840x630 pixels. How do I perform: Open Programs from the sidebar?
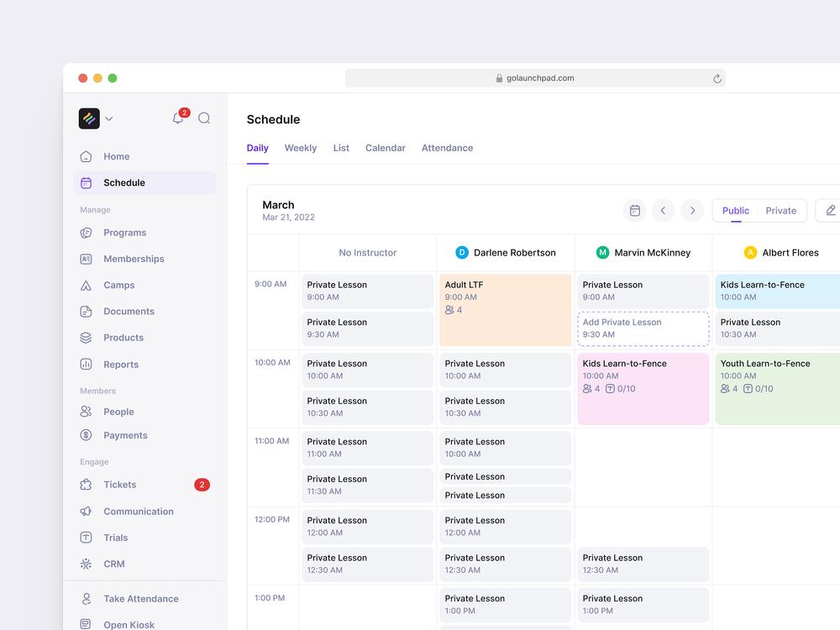click(145, 233)
